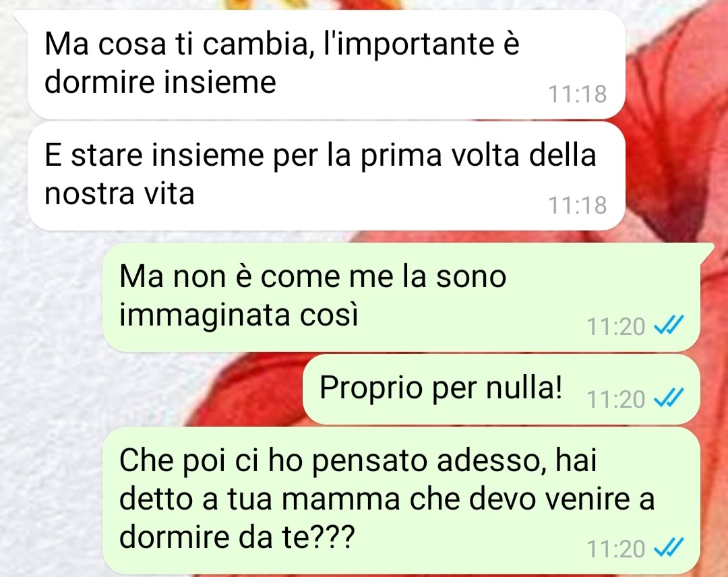Image resolution: width=728 pixels, height=577 pixels.
Task: Tap the 11:20 timestamp next to 'immaginata così'
Action: (x=616, y=326)
